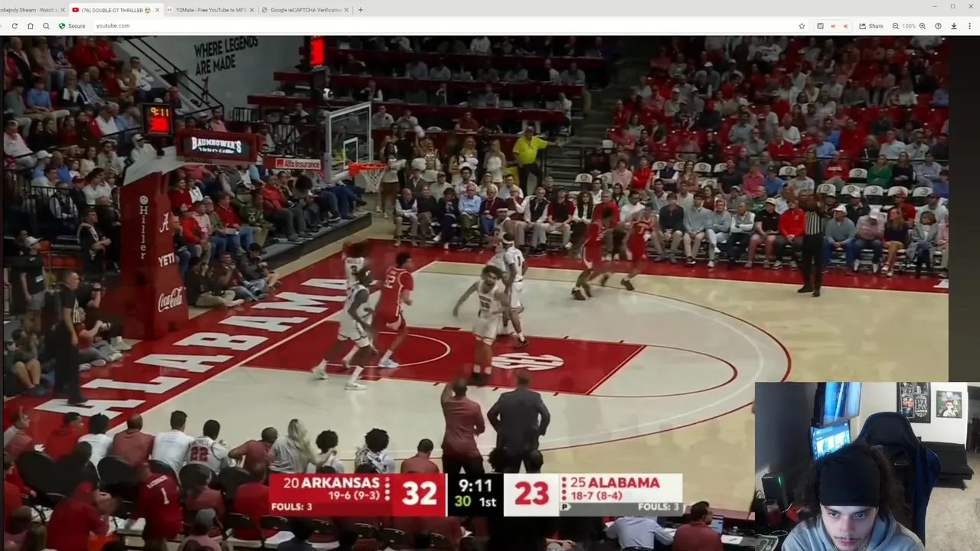Click the gray square extension icon

[x=820, y=26]
